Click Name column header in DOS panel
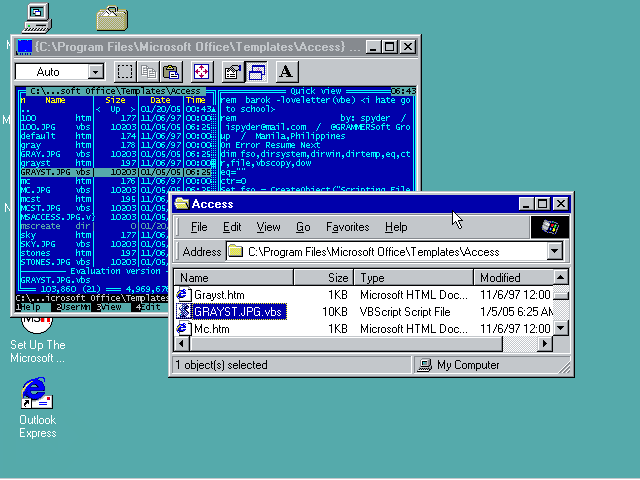640x480 pixels. pyautogui.click(x=55, y=100)
